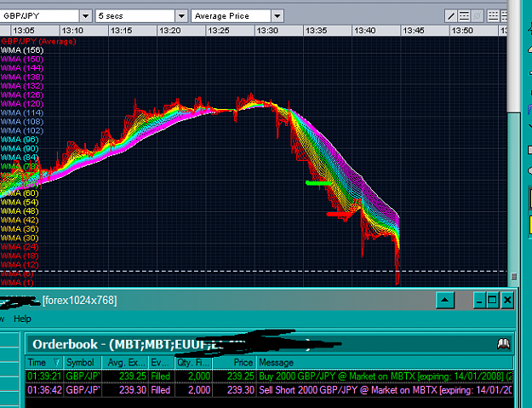Click the 13:45 time axis label
Screen dimensions: 532x408
(413, 31)
